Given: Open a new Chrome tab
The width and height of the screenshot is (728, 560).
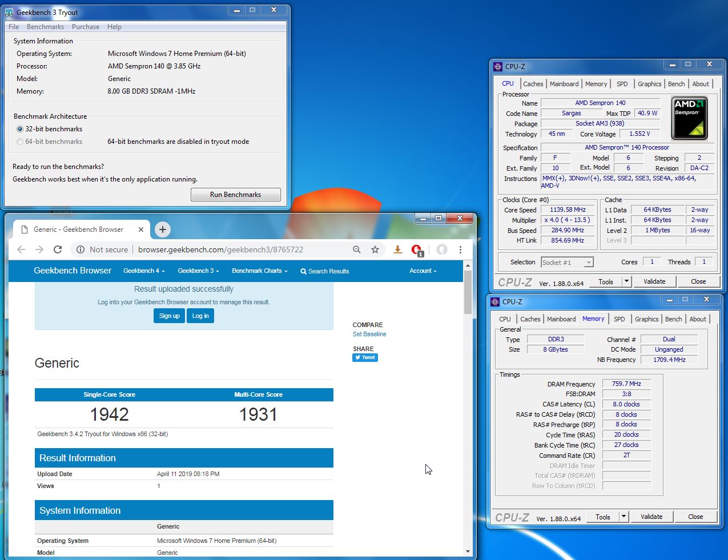Looking at the screenshot, I should [x=163, y=229].
